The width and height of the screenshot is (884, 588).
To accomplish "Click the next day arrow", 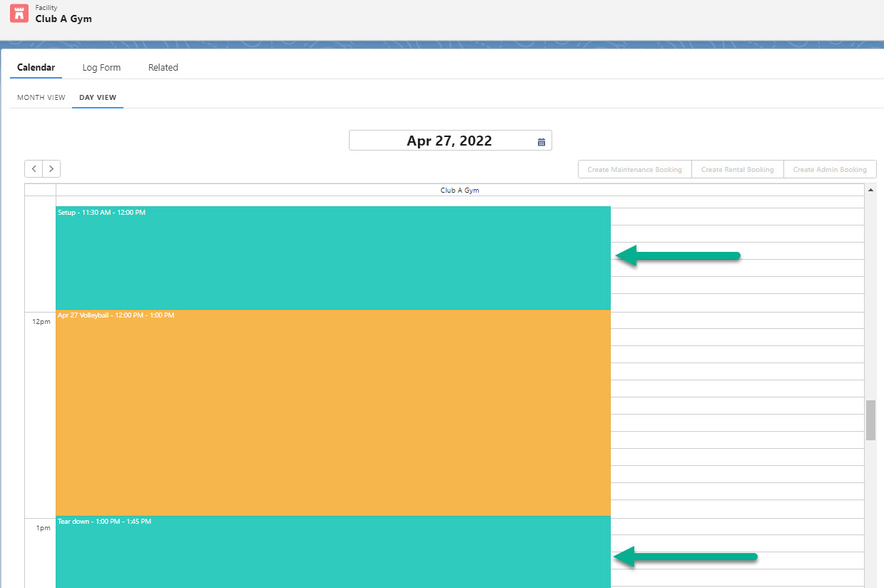I will [51, 168].
